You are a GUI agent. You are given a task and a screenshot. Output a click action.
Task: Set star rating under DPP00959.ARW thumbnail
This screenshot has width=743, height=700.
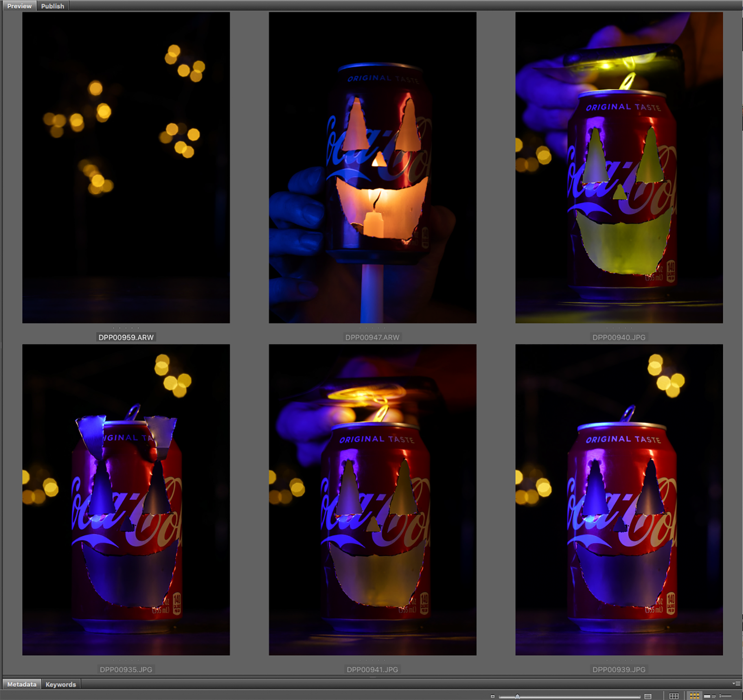[x=126, y=328]
